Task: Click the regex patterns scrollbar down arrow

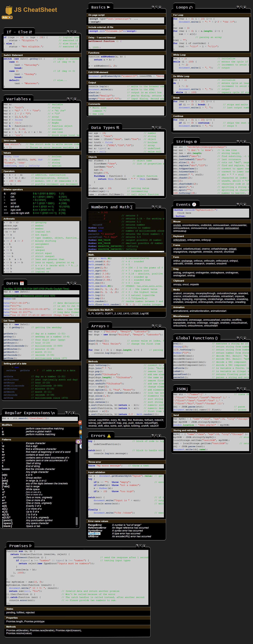Action: (77, 526)
